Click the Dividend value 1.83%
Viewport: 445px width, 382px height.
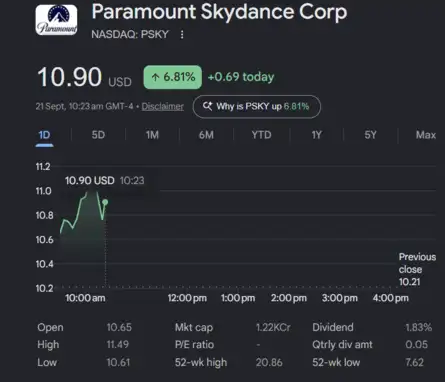click(x=418, y=327)
